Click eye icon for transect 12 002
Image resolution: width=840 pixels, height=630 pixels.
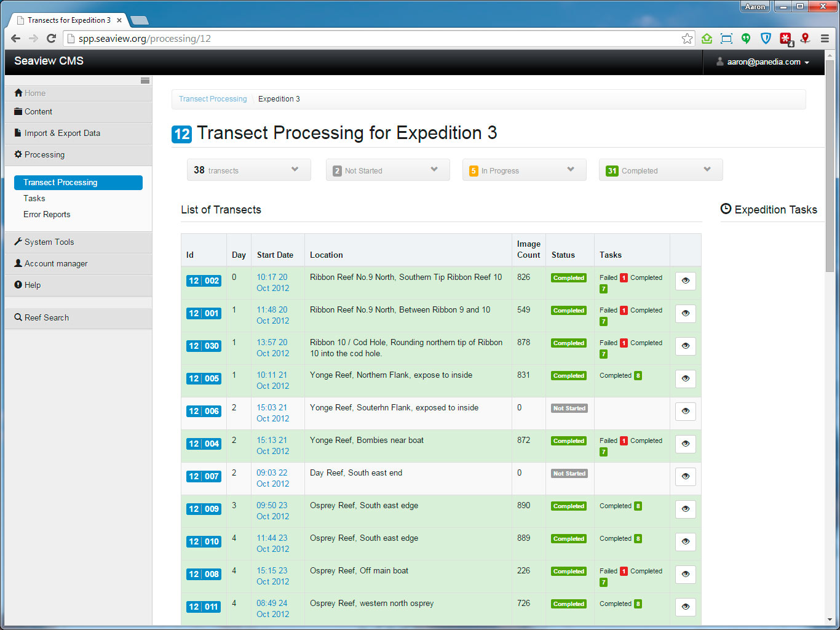tap(685, 281)
